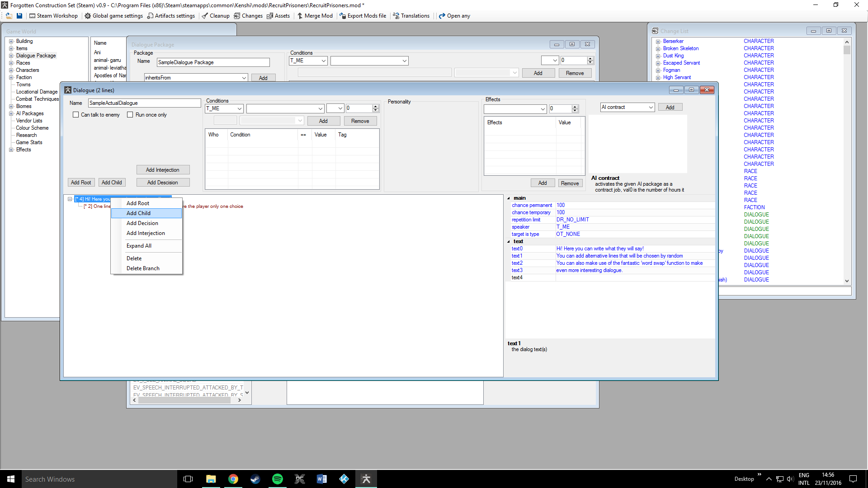Viewport: 868px width, 488px height.
Task: Choose Add Child from context menu
Action: click(138, 213)
